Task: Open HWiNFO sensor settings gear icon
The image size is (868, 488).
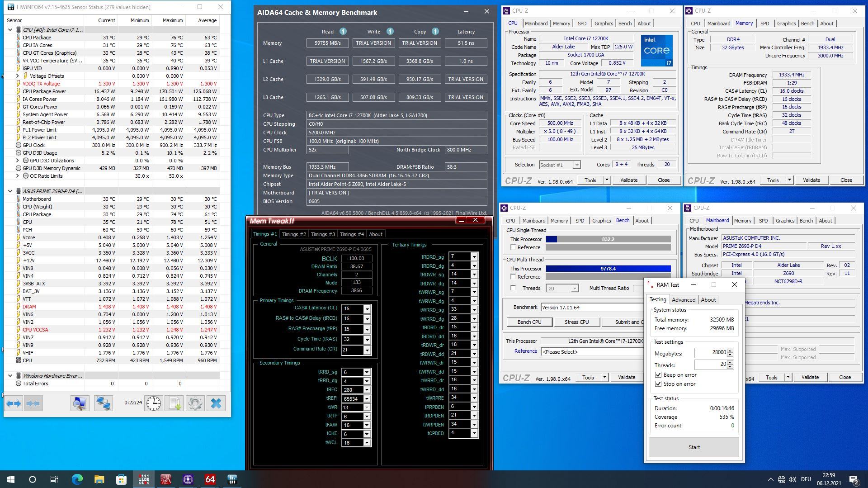Action: pos(195,403)
